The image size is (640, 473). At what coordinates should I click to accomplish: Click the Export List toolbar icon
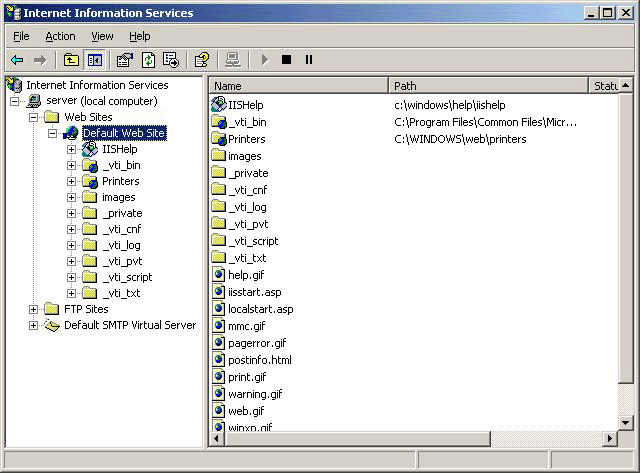coord(171,60)
